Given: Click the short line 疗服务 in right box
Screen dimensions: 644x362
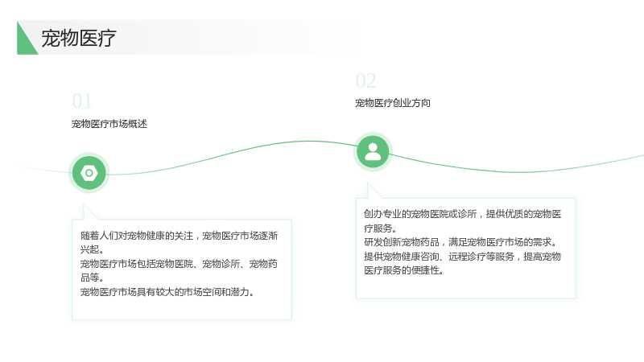Looking at the screenshot, I should coord(380,228).
